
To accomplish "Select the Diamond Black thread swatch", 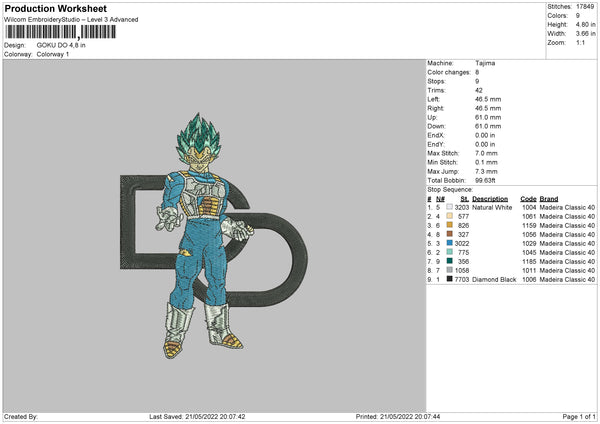I will pyautogui.click(x=449, y=279).
